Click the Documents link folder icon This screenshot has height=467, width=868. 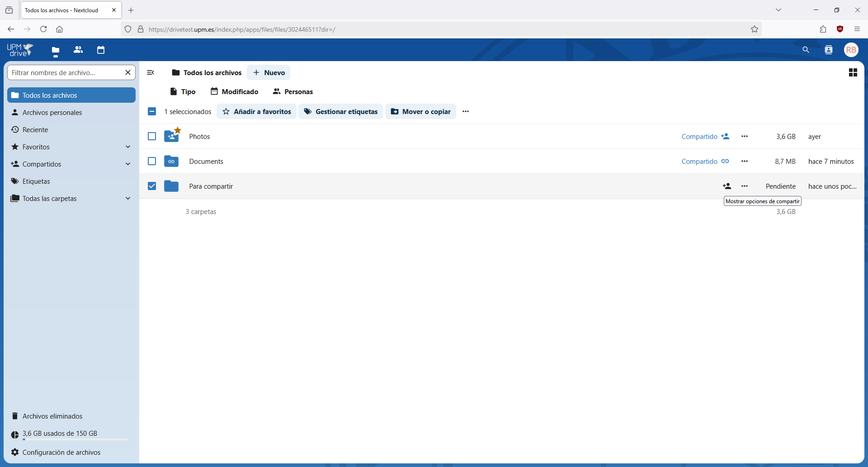pyautogui.click(x=171, y=161)
